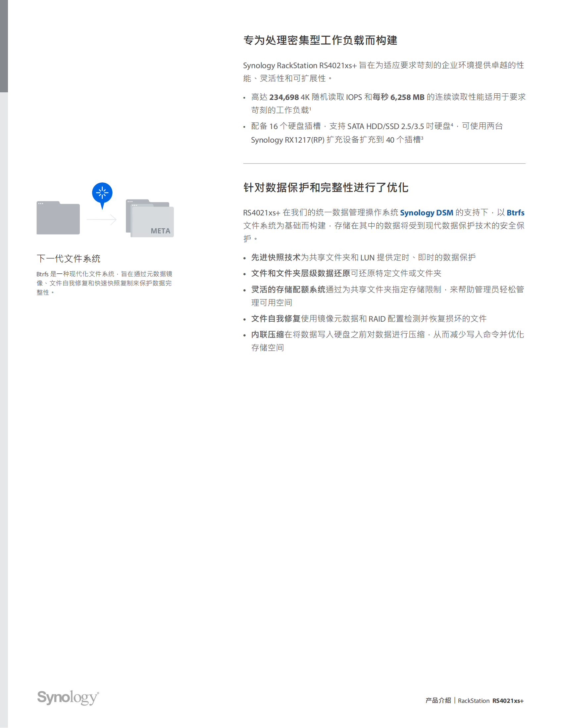
Task: Click the blue snapshot pin icon
Action: 102,196
